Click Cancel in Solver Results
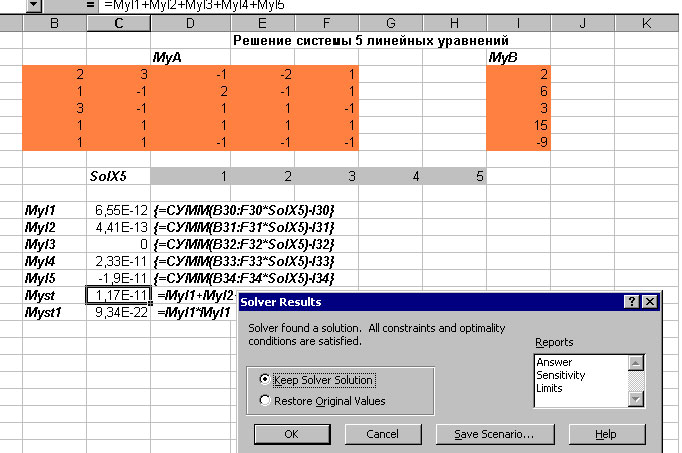 [383, 435]
